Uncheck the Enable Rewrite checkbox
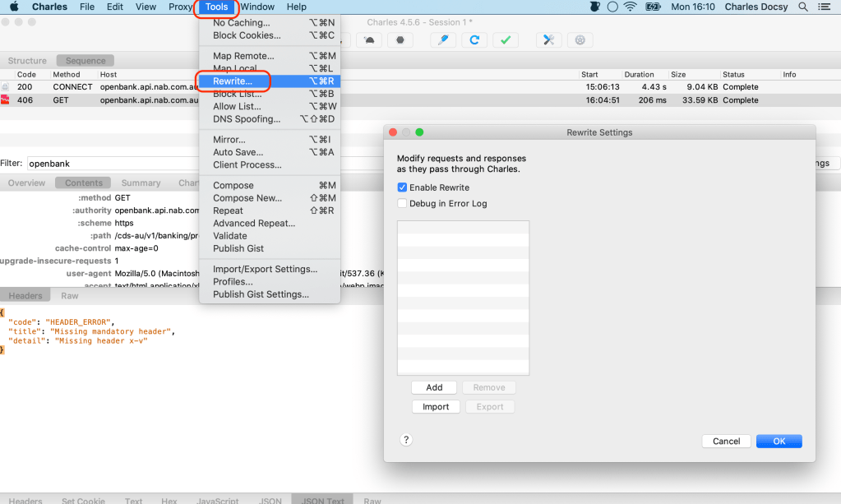This screenshot has width=841, height=504. (x=403, y=187)
